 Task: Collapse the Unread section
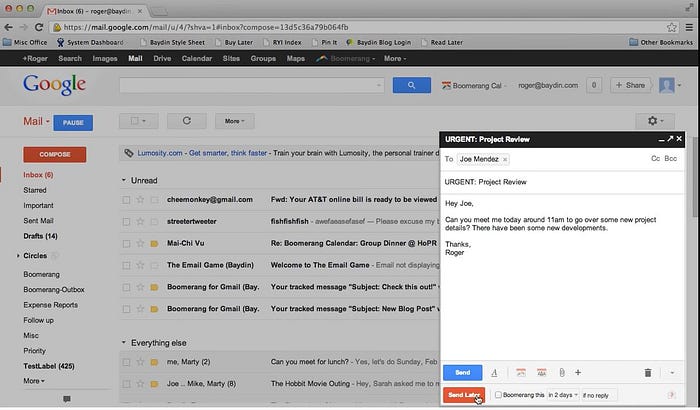point(124,180)
